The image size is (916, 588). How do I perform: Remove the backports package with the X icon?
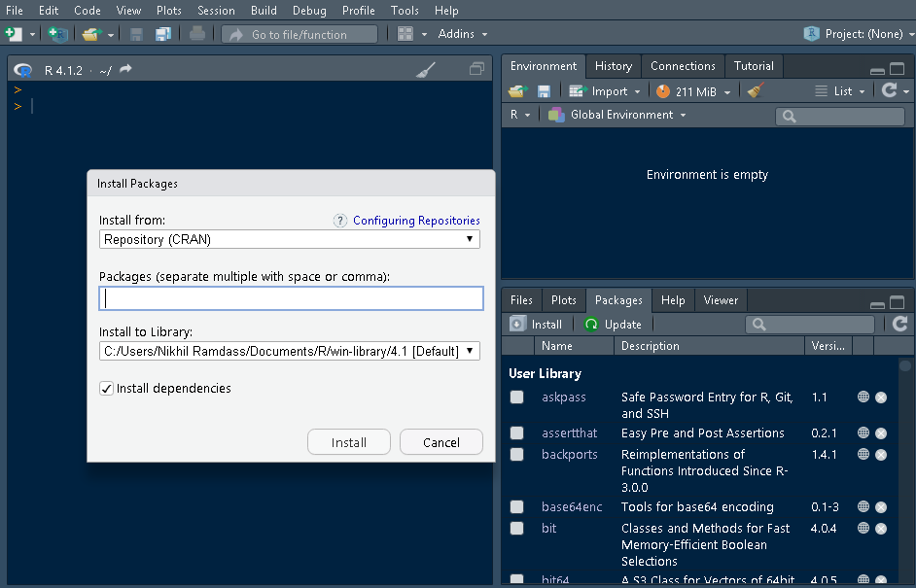point(881,455)
